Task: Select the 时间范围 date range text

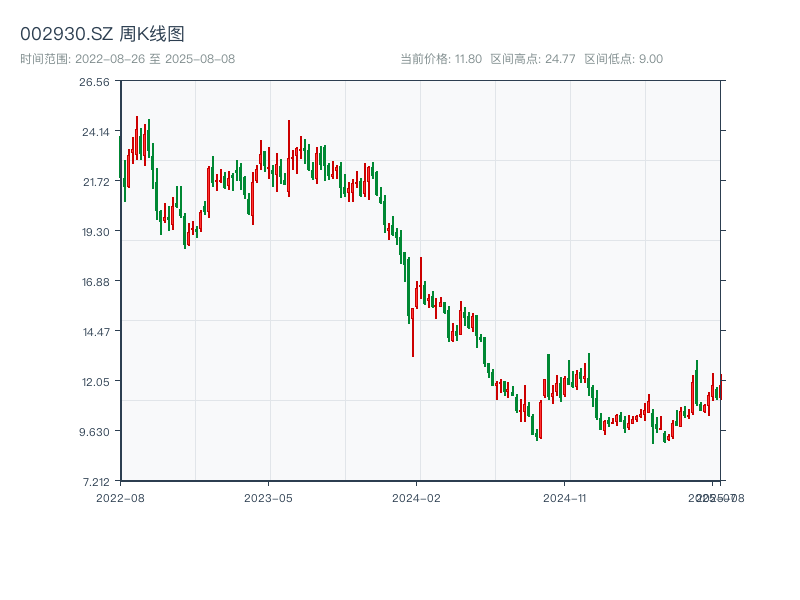Action: pyautogui.click(x=127, y=59)
